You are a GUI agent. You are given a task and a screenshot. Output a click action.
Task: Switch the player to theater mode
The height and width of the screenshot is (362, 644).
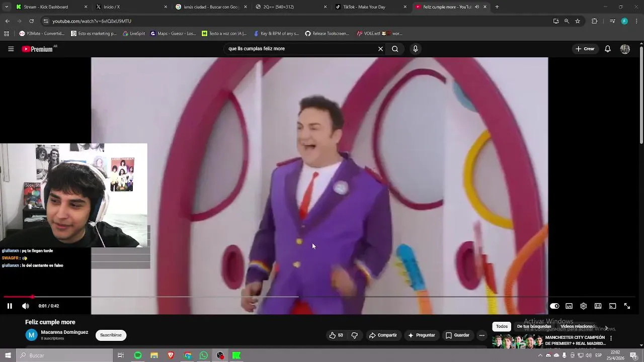[x=598, y=306]
